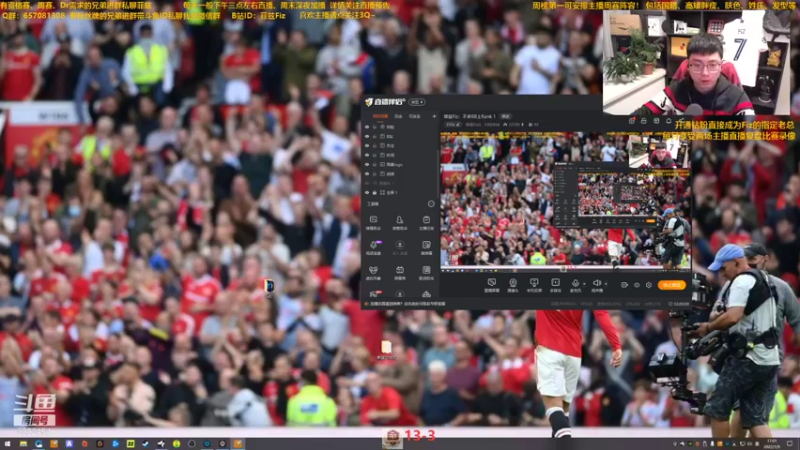
Task: Open the Windows Start menu
Action: point(8,444)
